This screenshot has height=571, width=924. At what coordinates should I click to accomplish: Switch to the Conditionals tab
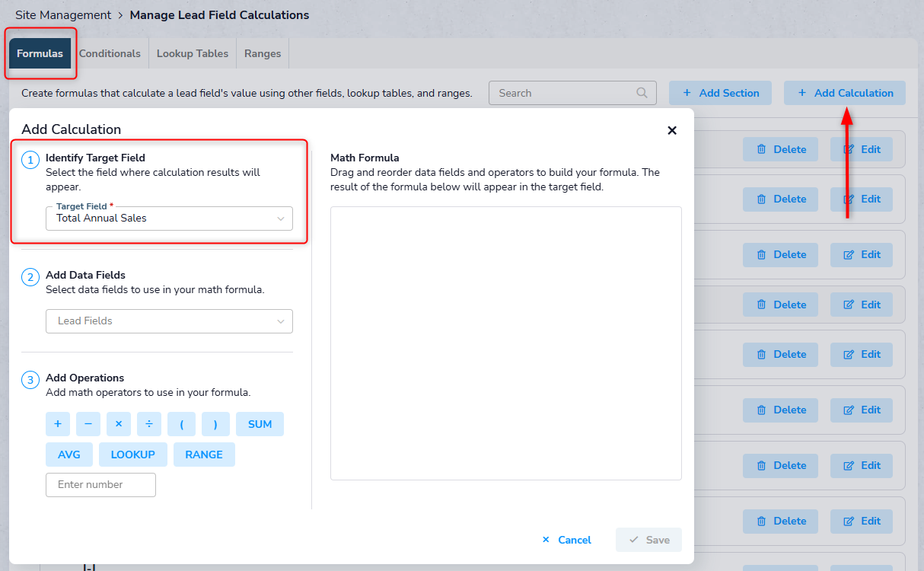[110, 53]
